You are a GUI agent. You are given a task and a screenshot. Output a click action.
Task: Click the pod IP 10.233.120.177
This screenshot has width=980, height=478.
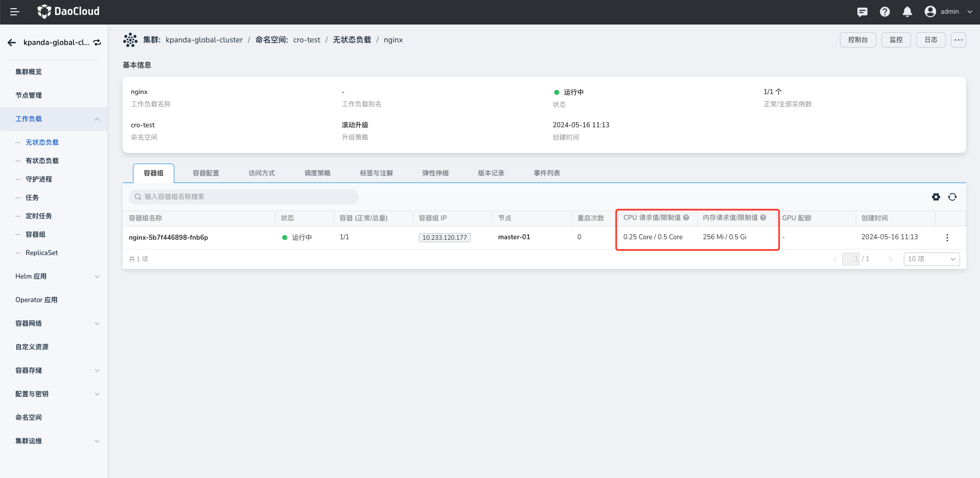pos(444,237)
